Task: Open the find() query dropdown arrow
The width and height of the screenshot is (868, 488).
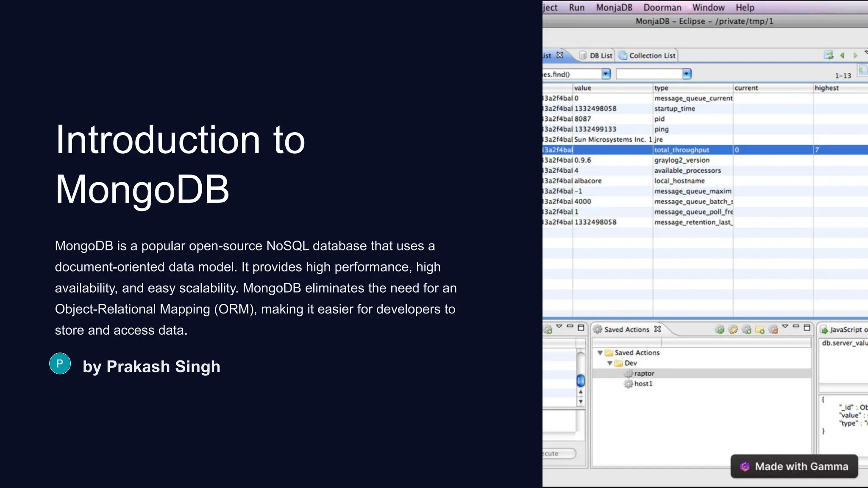Action: [606, 74]
